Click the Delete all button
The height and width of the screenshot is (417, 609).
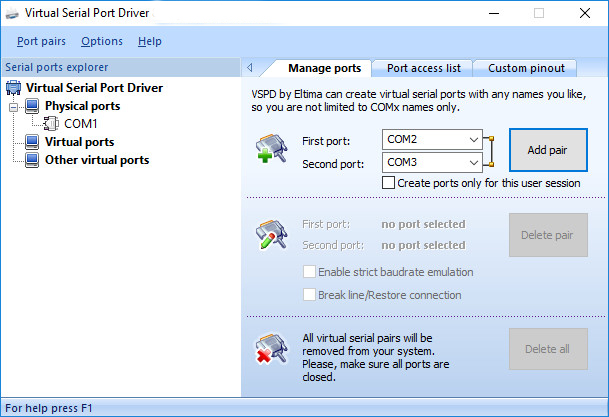click(548, 349)
